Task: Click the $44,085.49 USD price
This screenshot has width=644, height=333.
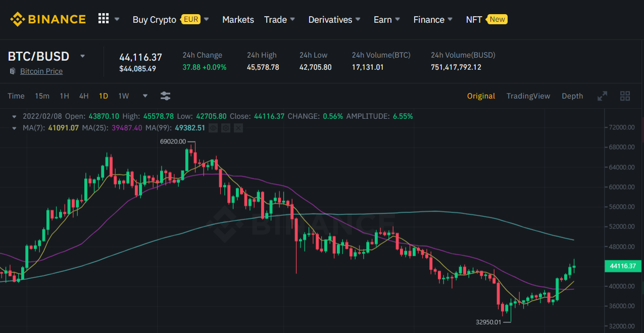Action: tap(137, 69)
